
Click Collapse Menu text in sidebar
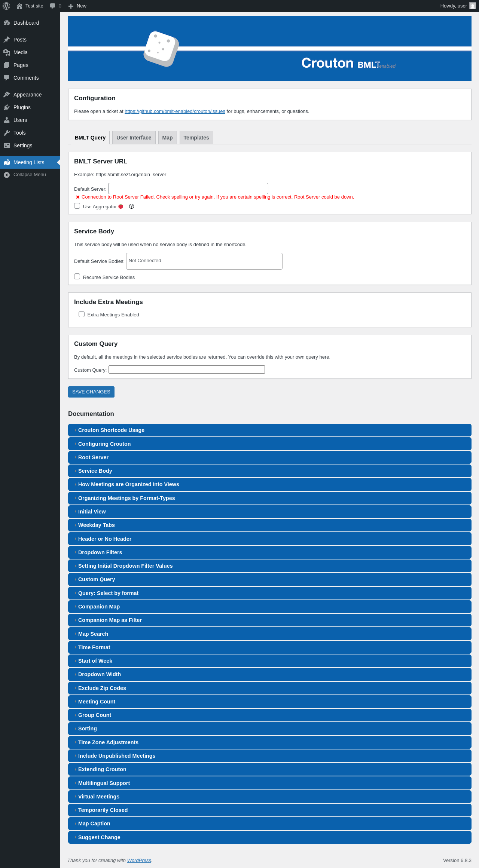click(x=30, y=175)
